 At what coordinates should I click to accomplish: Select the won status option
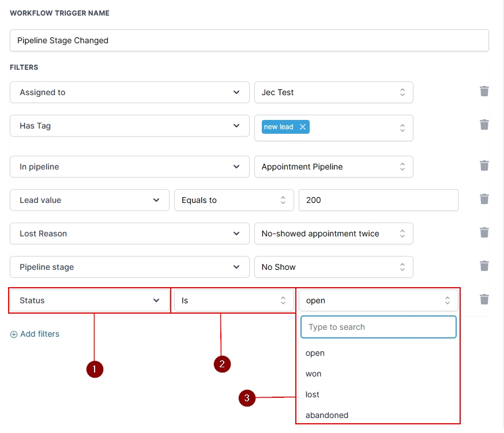click(x=314, y=374)
